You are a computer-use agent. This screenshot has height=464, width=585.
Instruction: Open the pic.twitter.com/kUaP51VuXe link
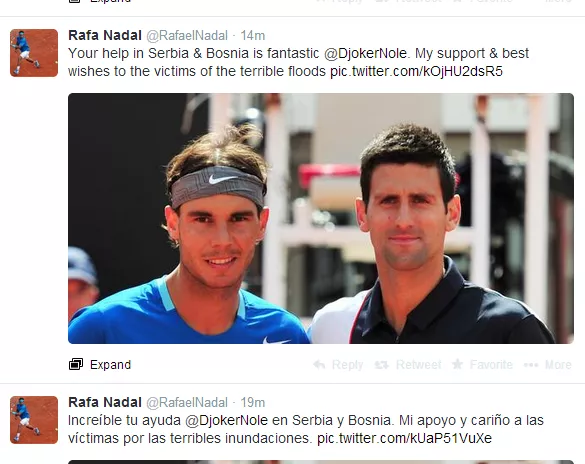404,438
